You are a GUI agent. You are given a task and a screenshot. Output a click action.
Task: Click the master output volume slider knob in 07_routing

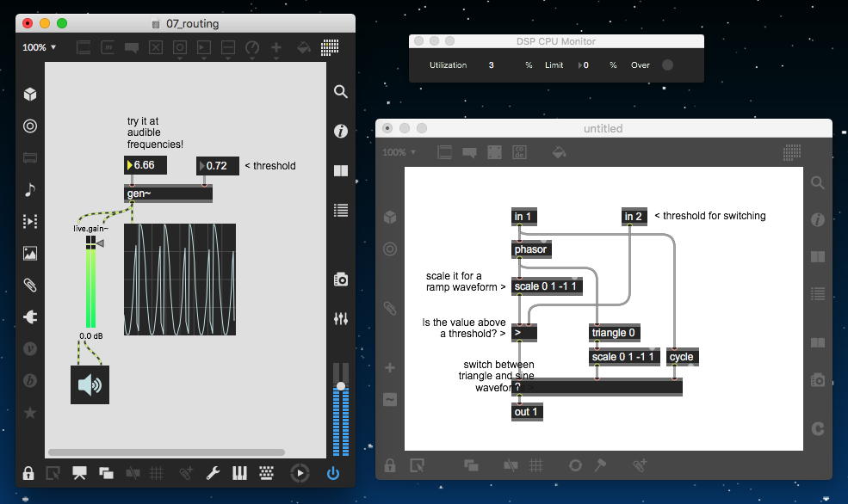tap(341, 386)
